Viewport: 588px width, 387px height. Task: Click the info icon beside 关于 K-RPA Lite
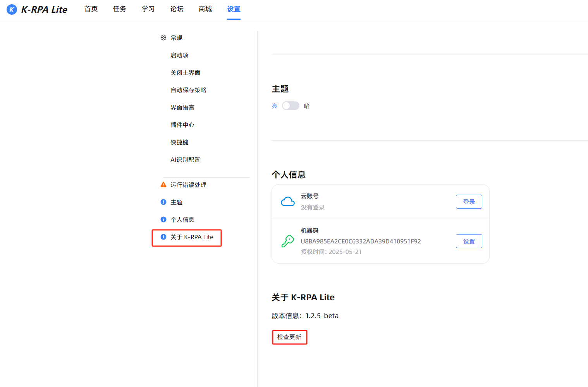tap(163, 237)
